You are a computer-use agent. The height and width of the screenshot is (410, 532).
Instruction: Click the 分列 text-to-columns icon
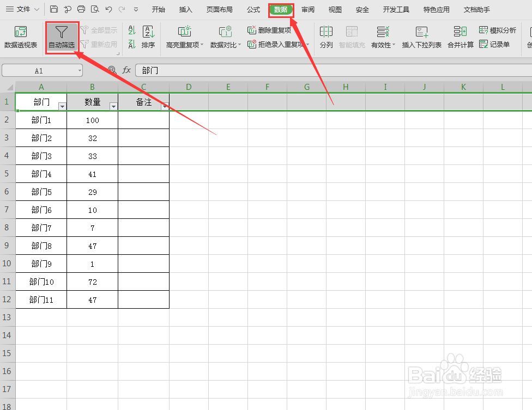[x=326, y=37]
